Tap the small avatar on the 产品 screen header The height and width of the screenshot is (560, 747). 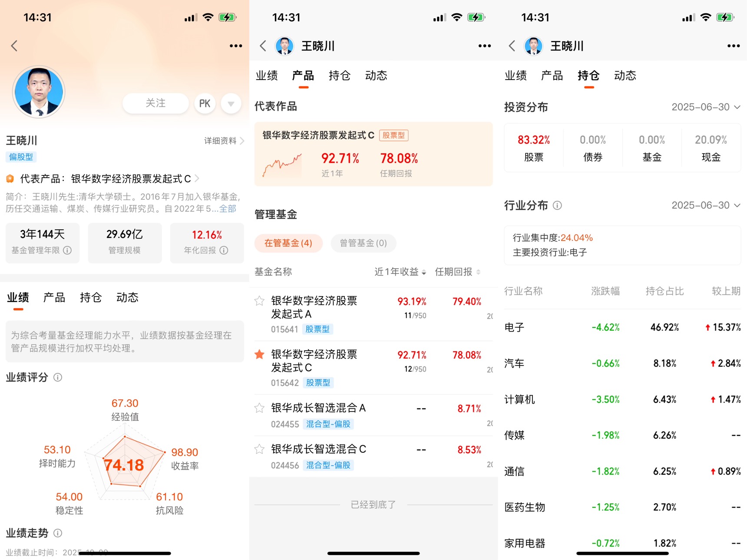coord(284,46)
